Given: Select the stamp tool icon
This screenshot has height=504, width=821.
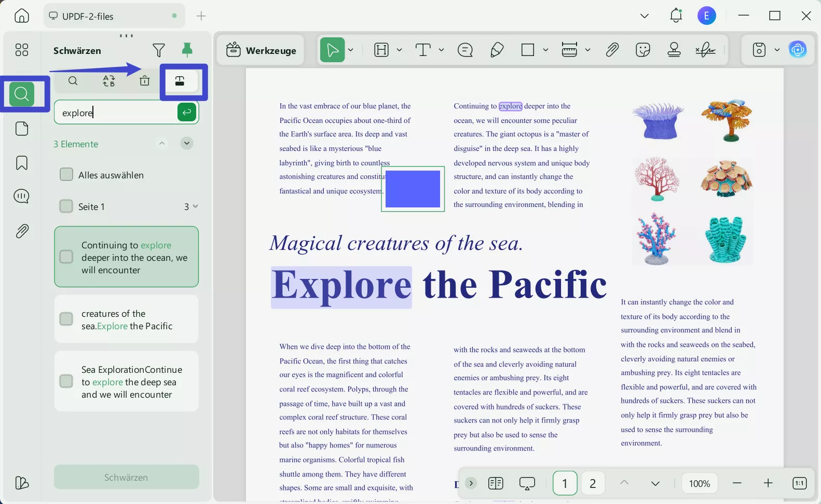Looking at the screenshot, I should pos(674,50).
